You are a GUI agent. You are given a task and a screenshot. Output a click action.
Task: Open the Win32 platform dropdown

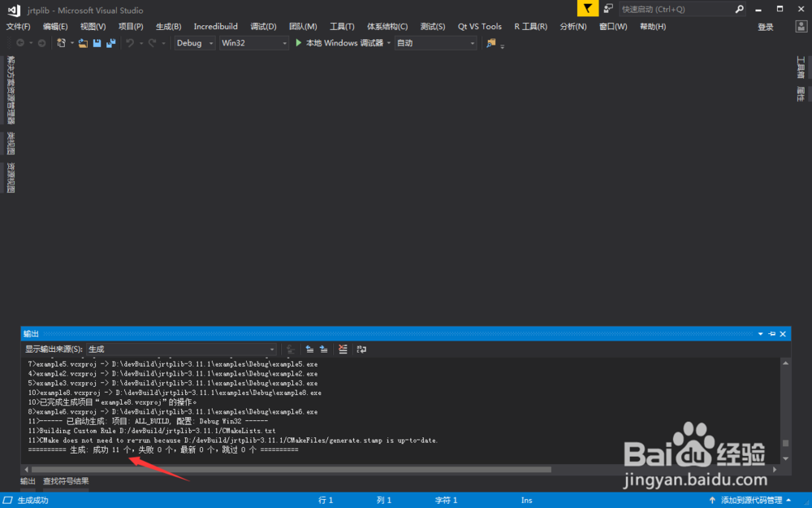(253, 43)
